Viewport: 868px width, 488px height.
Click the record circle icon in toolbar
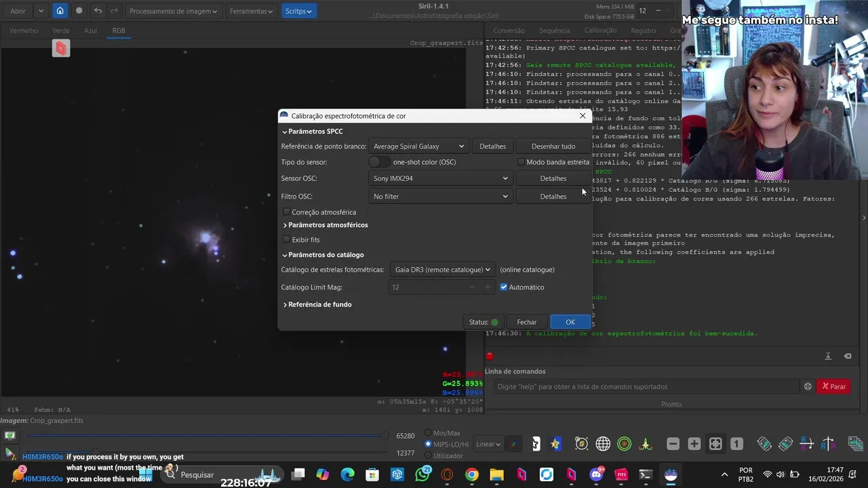(x=79, y=11)
